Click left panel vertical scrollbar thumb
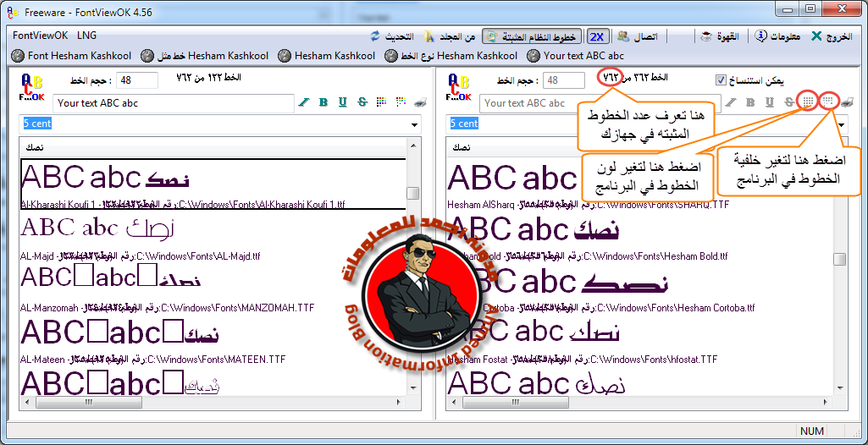868x445 pixels. [x=413, y=194]
